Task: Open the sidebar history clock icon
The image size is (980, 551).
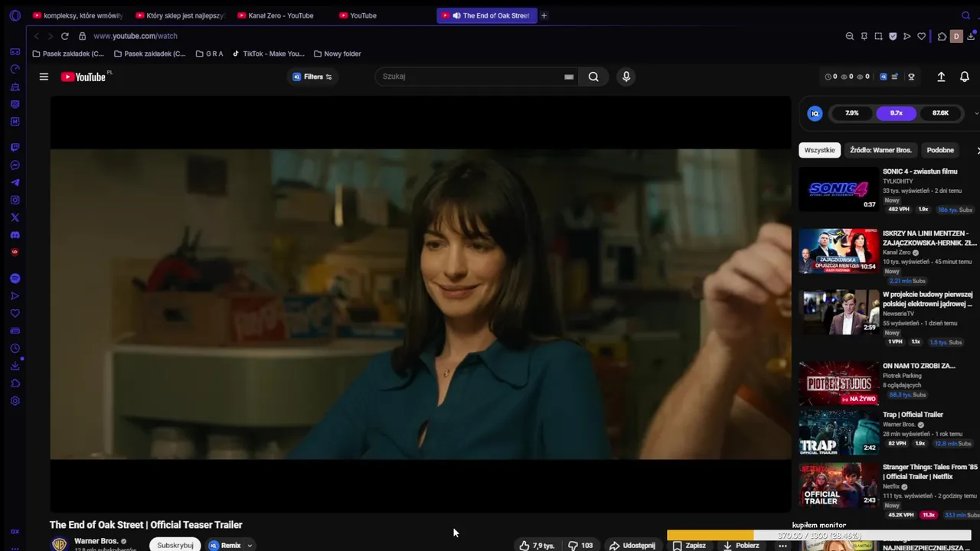Action: [15, 348]
